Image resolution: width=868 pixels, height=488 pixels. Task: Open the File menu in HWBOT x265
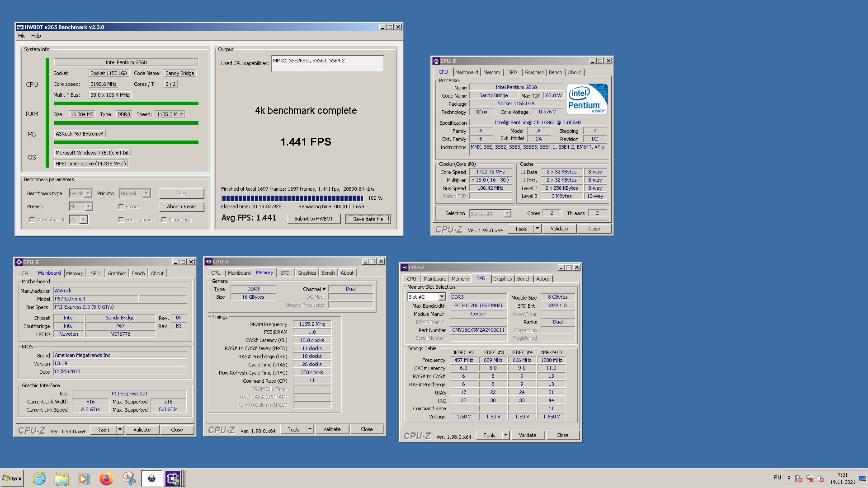(x=22, y=36)
